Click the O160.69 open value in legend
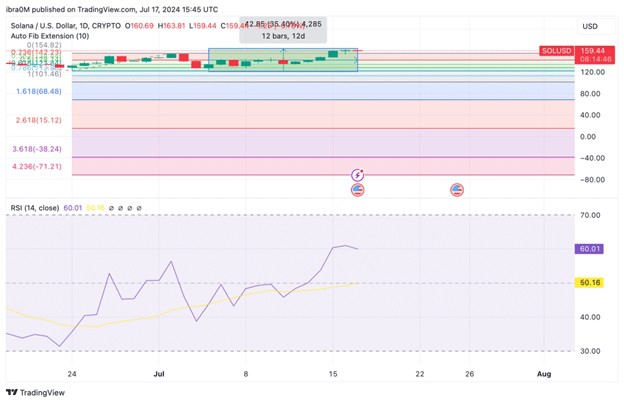 pyautogui.click(x=139, y=26)
